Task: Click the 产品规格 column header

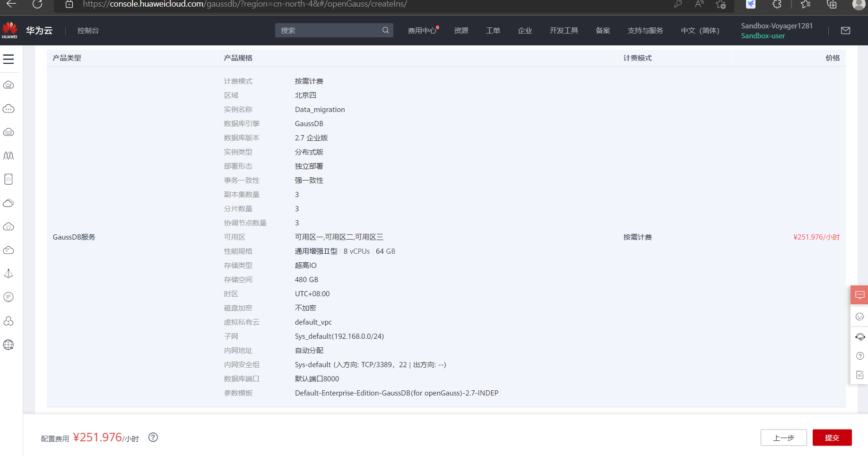Action: pyautogui.click(x=238, y=58)
